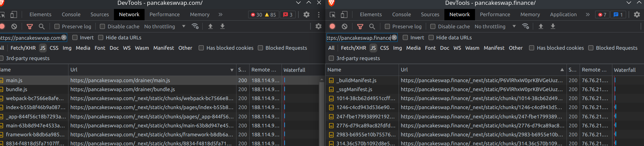Click the 30 errors counter in left DevTools
Image resolution: width=644 pixels, height=146 pixels.
pyautogui.click(x=256, y=14)
